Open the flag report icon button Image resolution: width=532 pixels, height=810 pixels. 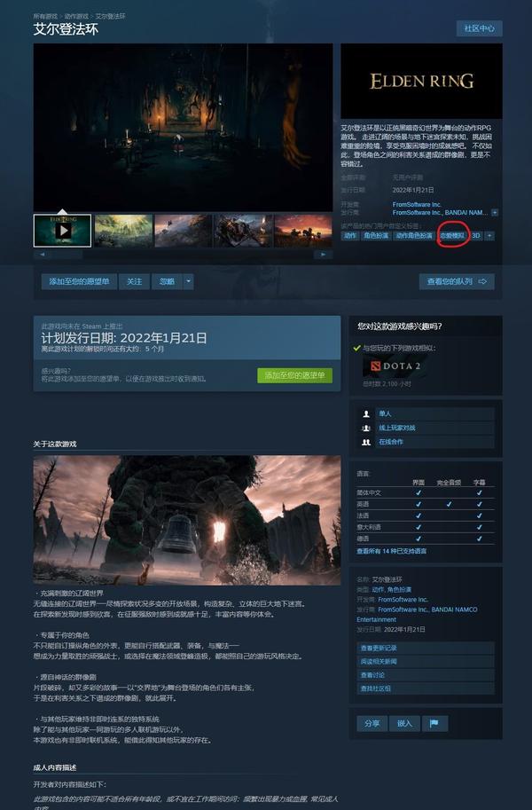point(434,723)
